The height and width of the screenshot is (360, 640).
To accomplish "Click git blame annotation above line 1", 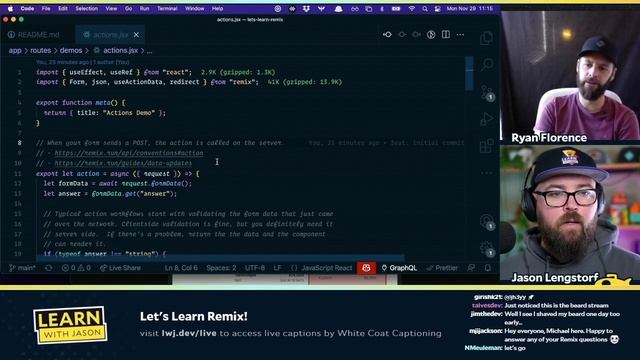I will (83, 62).
